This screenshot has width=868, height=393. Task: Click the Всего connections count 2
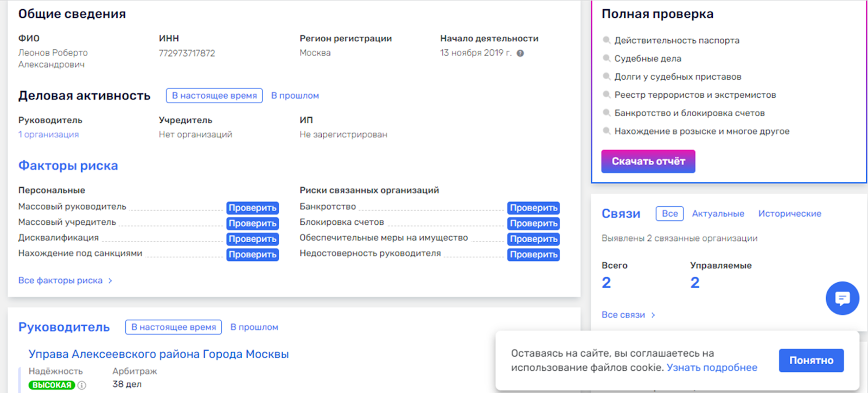click(x=607, y=283)
